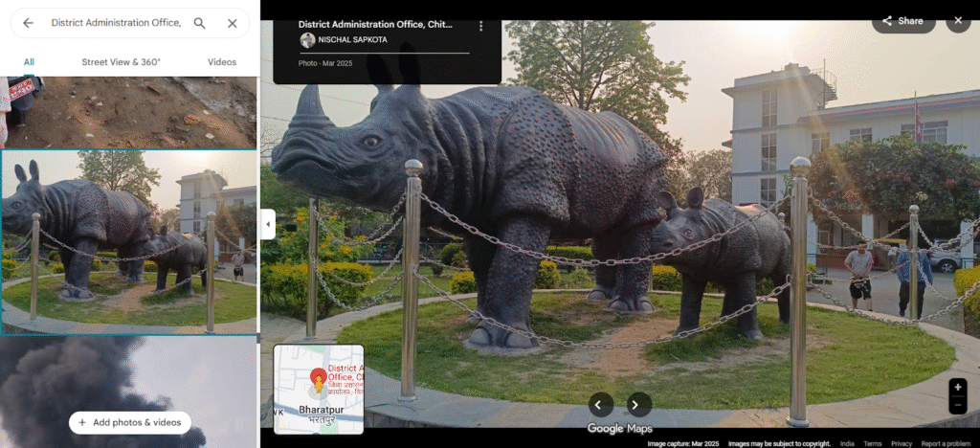Click the Share button
Image resolution: width=980 pixels, height=448 pixels.
click(x=902, y=21)
